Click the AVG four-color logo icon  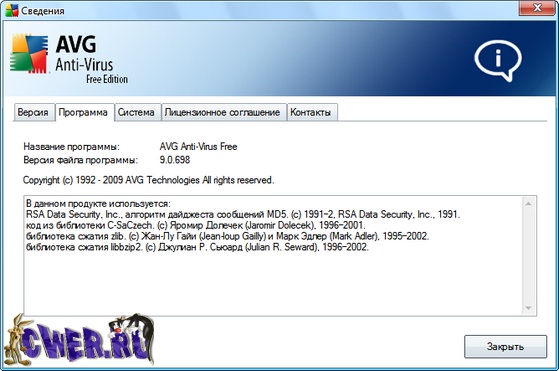(x=29, y=54)
